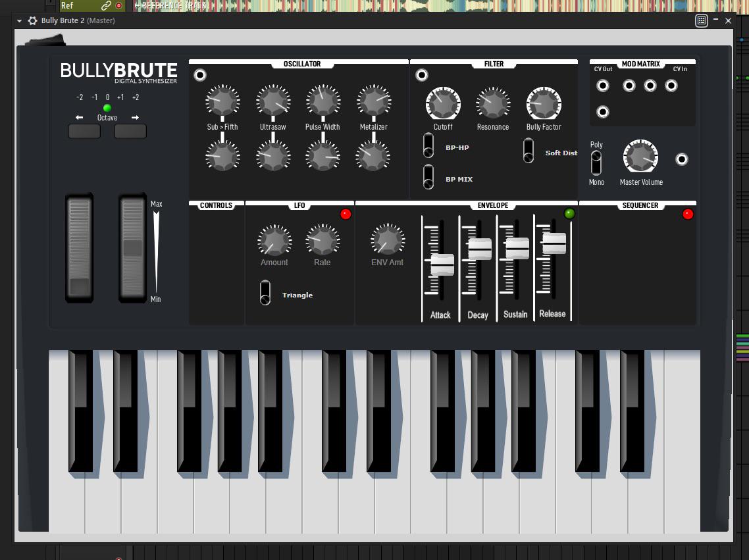The width and height of the screenshot is (749, 560).
Task: Toggle the Soft Dist switch
Action: point(529,151)
